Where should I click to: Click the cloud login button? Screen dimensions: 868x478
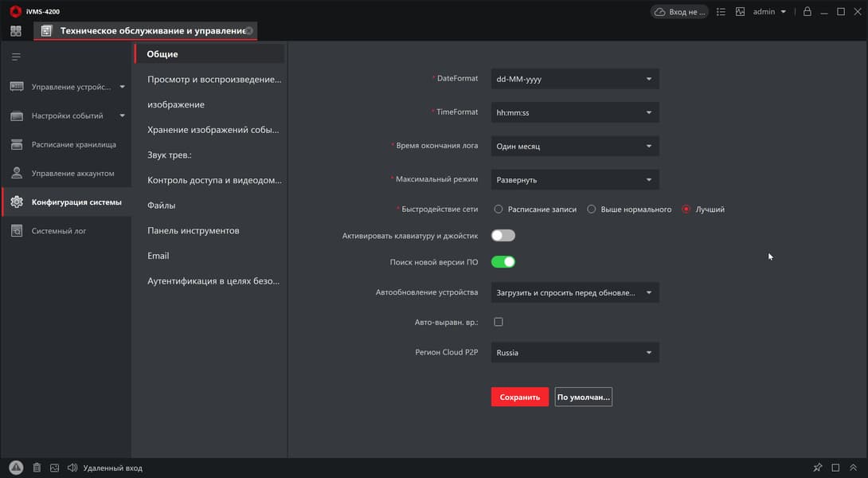click(679, 12)
